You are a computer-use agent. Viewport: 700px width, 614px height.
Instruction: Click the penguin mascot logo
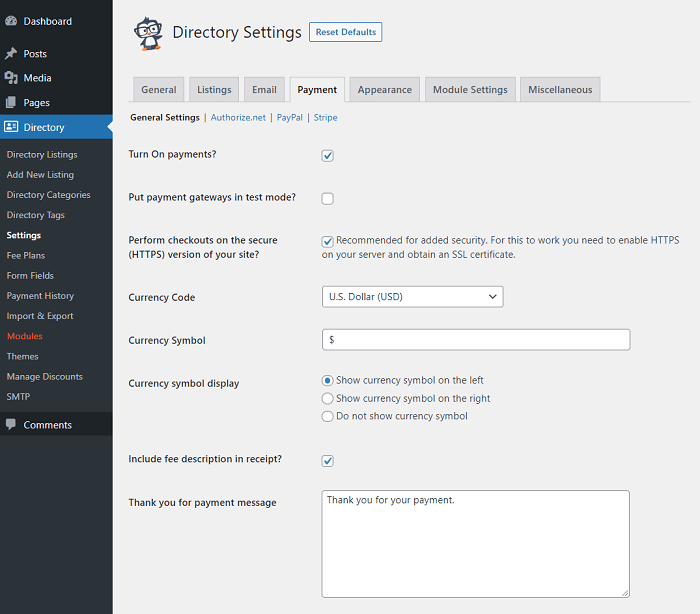point(149,33)
